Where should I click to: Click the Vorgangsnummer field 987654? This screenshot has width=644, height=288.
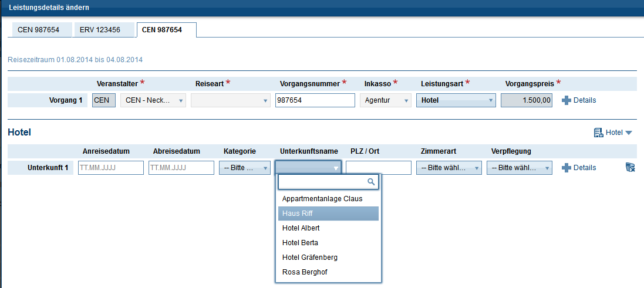(315, 100)
